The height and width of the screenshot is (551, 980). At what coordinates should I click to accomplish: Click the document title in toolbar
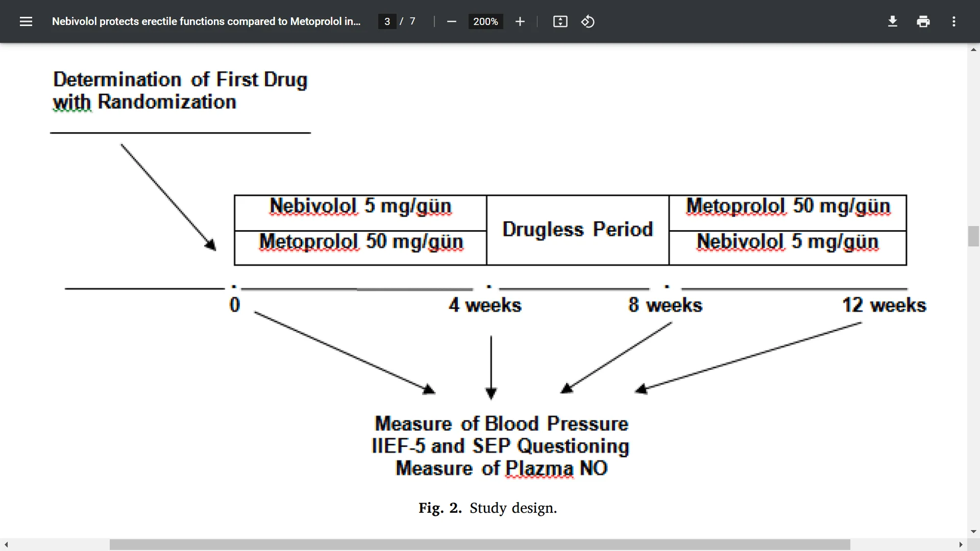point(206,21)
